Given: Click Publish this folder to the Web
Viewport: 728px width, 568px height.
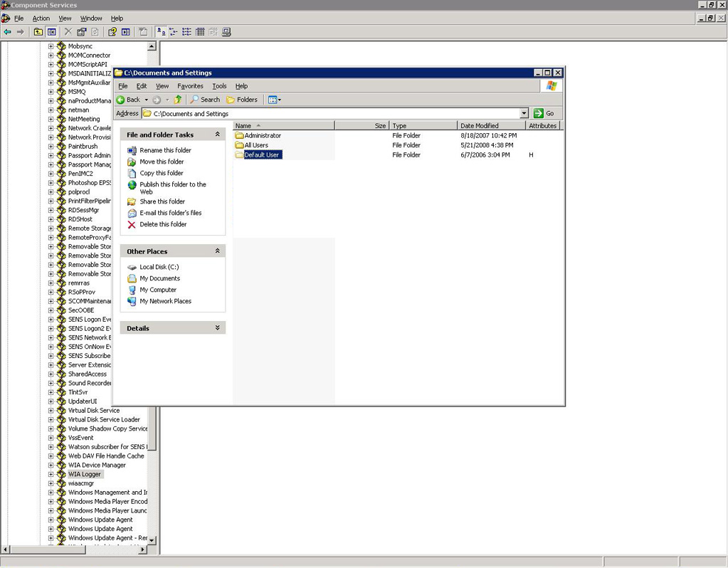Looking at the screenshot, I should (173, 188).
